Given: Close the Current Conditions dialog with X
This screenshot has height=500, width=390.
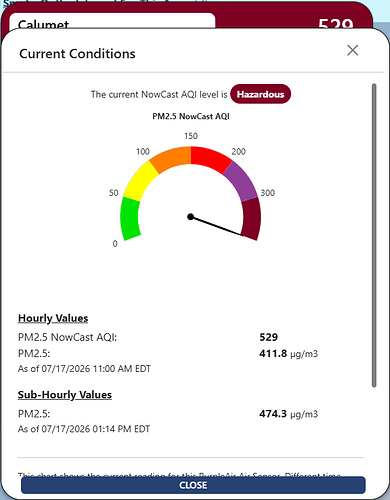Looking at the screenshot, I should (352, 50).
